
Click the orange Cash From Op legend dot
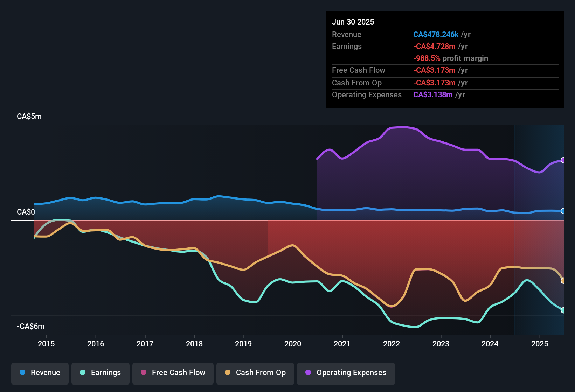227,373
